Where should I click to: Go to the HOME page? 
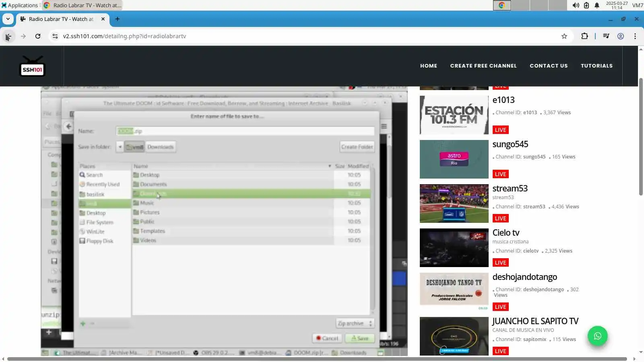tap(429, 66)
